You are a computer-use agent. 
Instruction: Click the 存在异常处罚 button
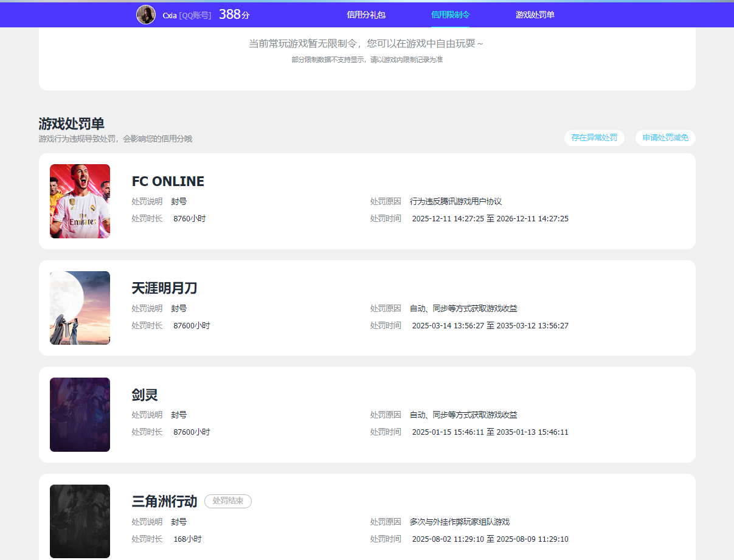[x=594, y=138]
